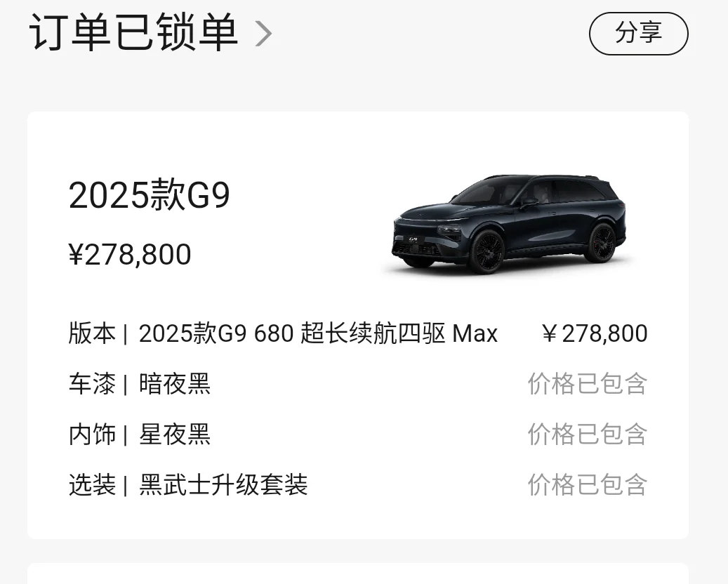Select the 车漆 暗夜黑 paint row
728x584 pixels.
[358, 384]
